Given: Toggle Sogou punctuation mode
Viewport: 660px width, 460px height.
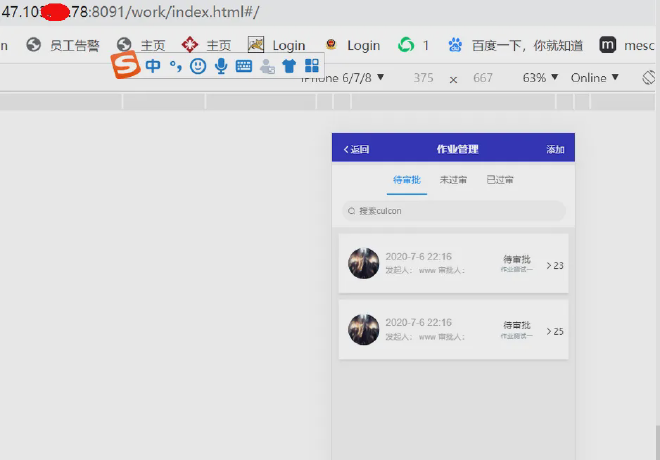Looking at the screenshot, I should 176,66.
